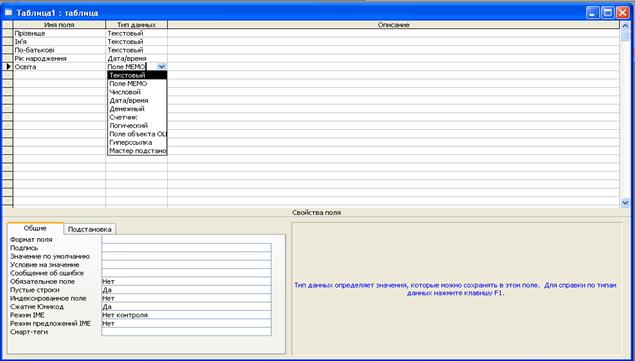Select the row selector for Рік народження

tap(8, 58)
